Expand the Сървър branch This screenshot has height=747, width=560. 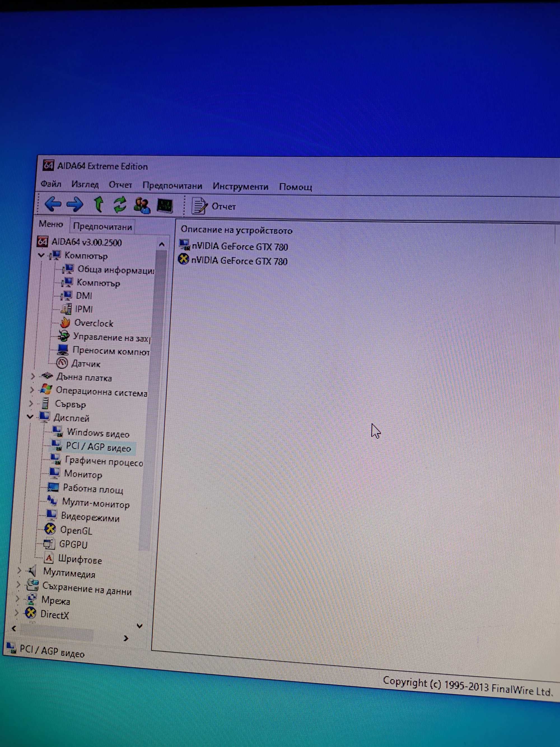31,403
